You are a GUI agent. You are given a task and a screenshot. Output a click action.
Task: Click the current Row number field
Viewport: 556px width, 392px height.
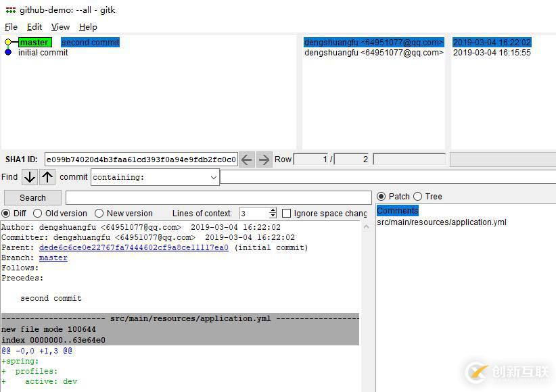(x=311, y=159)
